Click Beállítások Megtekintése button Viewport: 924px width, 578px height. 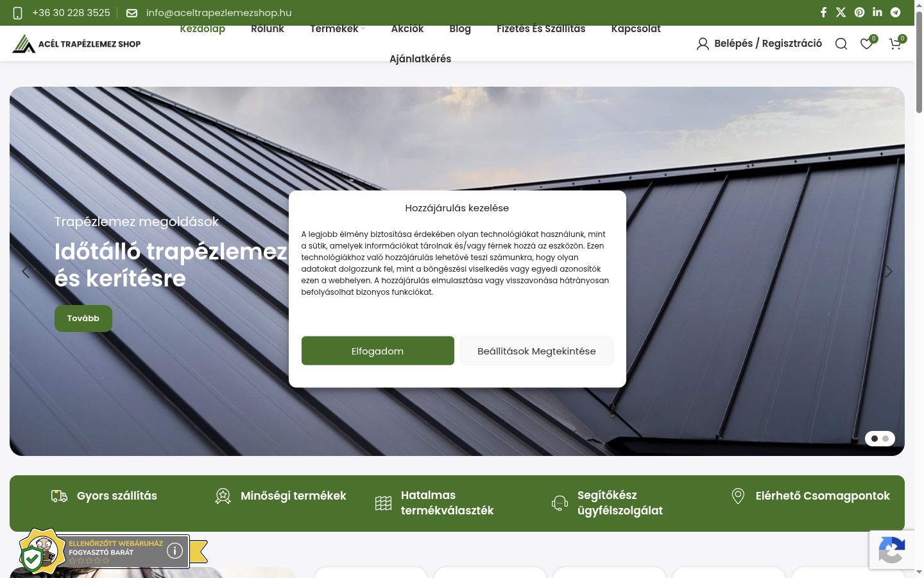pyautogui.click(x=536, y=351)
